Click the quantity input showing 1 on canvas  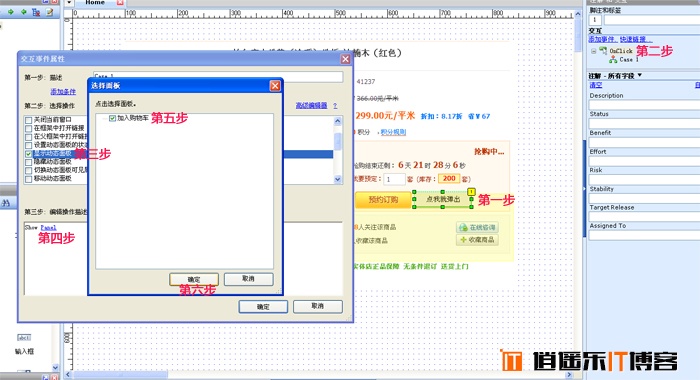coord(394,179)
